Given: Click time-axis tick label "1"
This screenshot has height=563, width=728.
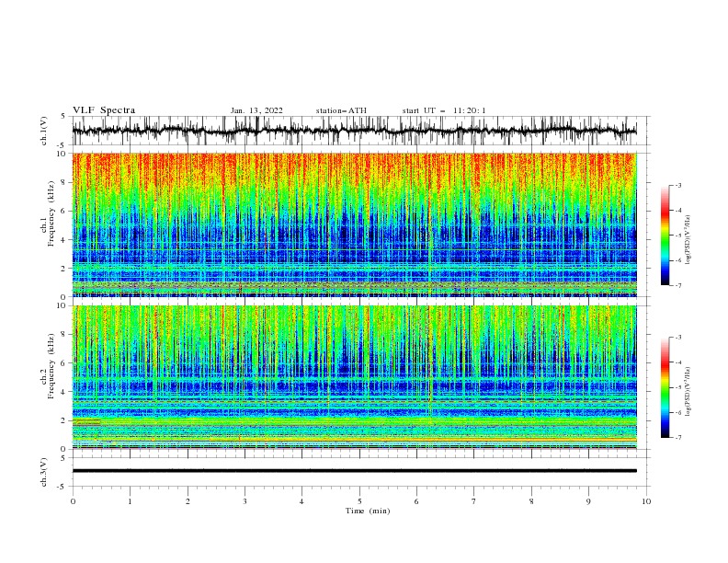Looking at the screenshot, I should pos(130,501).
